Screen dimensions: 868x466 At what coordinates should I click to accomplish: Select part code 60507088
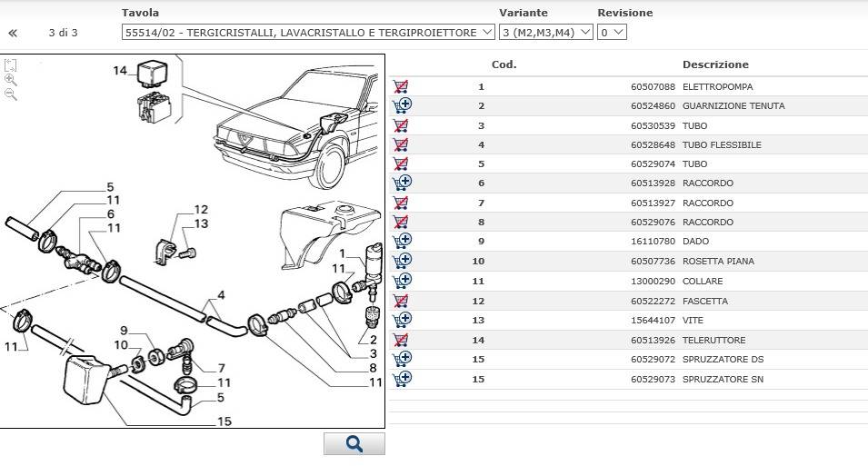pos(653,87)
